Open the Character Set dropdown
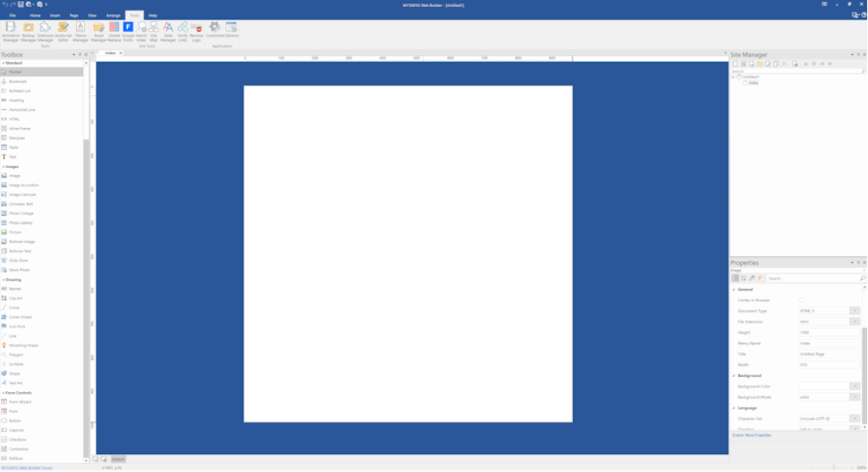Viewport: 868px width, 472px height. [x=855, y=419]
